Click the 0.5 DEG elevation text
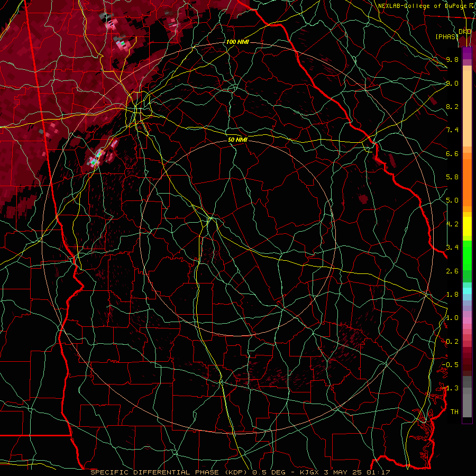This screenshot has width=476, height=476. [269, 472]
